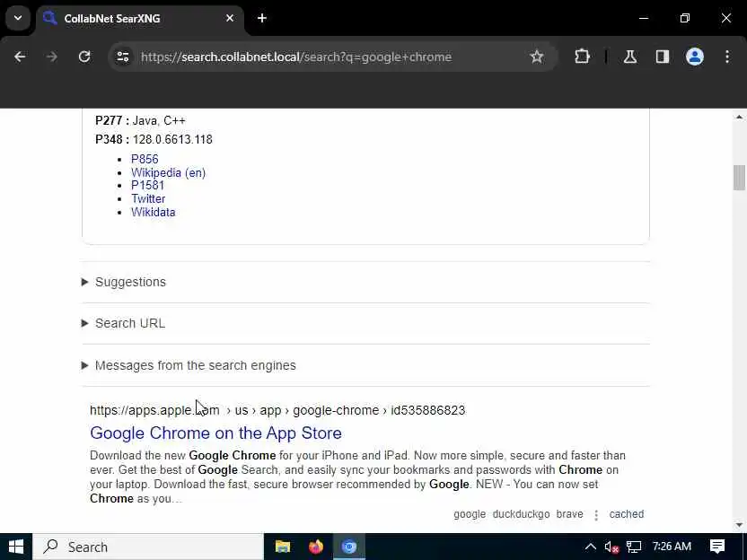Click the scrollbar down arrow
Image resolution: width=747 pixels, height=560 pixels.
(739, 525)
